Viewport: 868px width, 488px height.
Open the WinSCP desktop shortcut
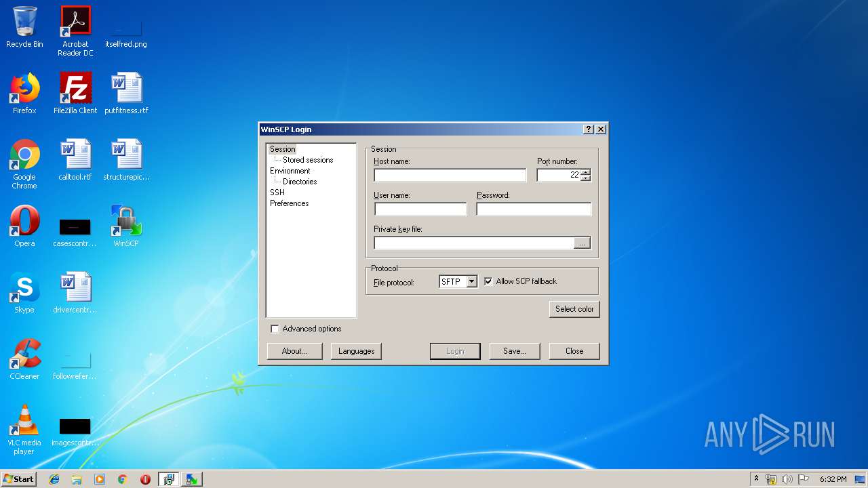126,226
